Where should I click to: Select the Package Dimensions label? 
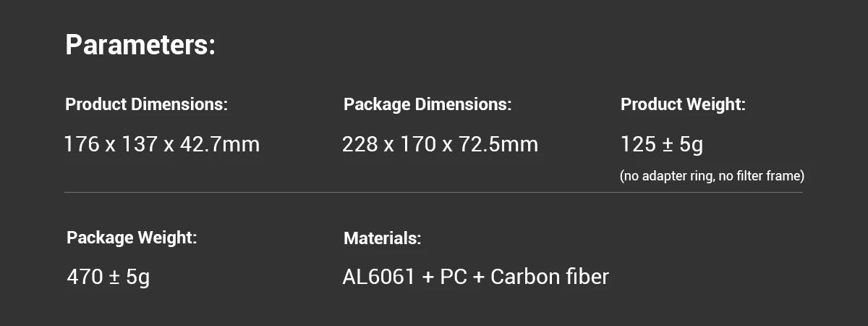427,104
